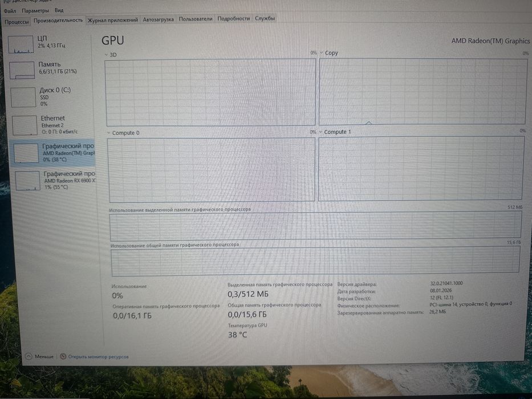Open Открыть монитор ресурсов link
The height and width of the screenshot is (399, 532).
point(99,357)
